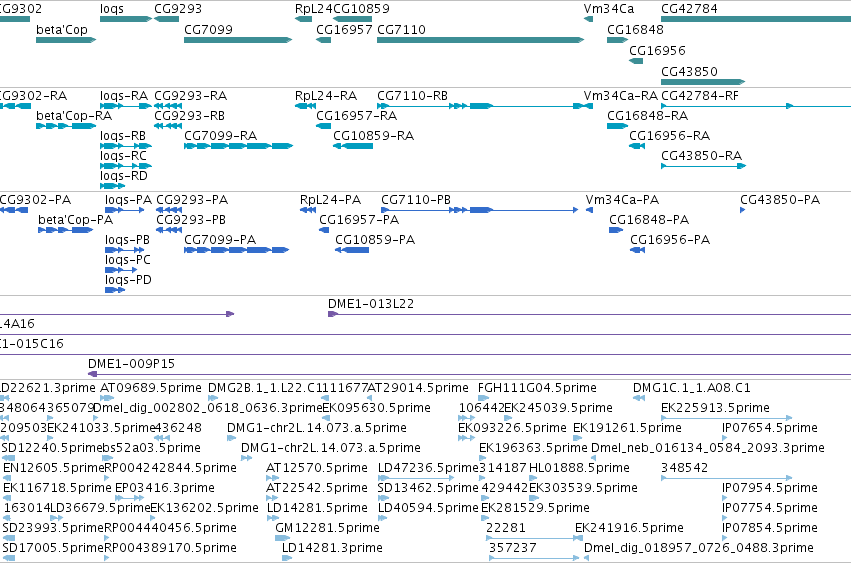This screenshot has height=563, width=851.
Task: Click the beta'Cop-RA transcript label
Action: 74,116
